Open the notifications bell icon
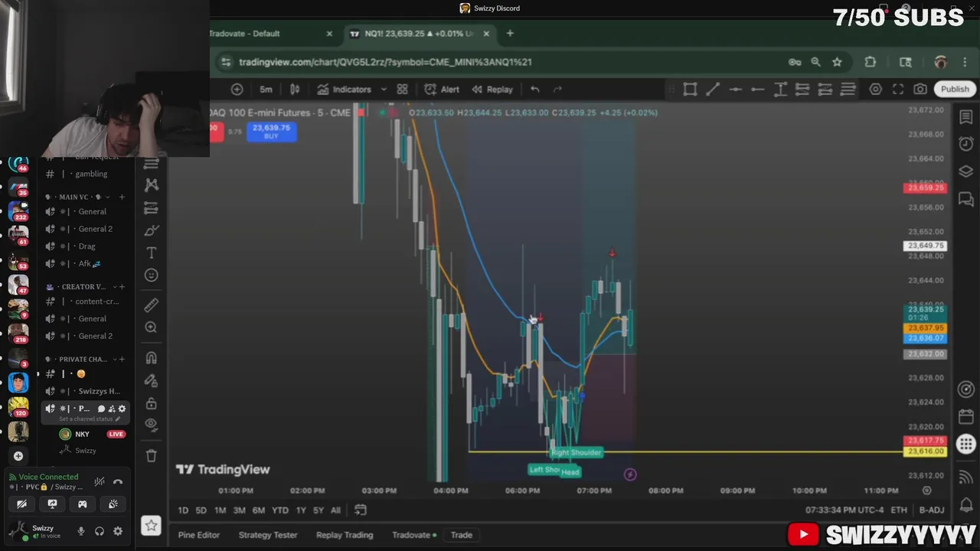Image resolution: width=980 pixels, height=551 pixels. [x=965, y=505]
